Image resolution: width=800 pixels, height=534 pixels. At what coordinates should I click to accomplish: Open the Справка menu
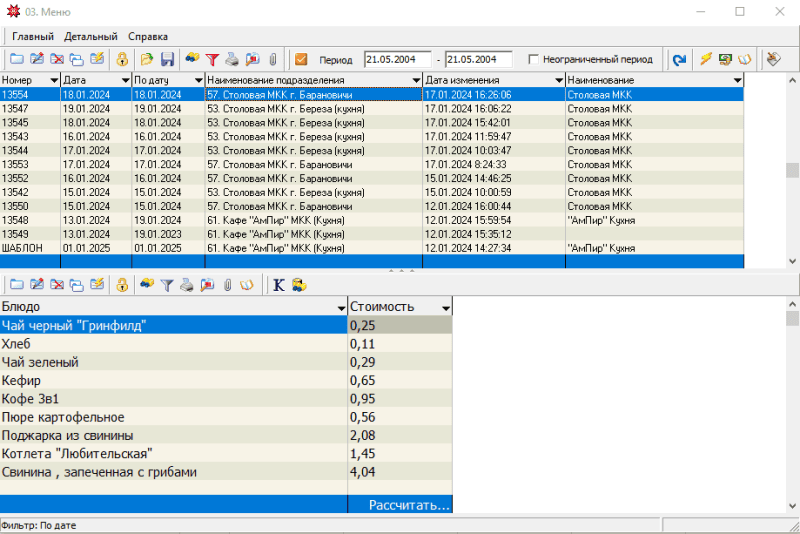(148, 36)
